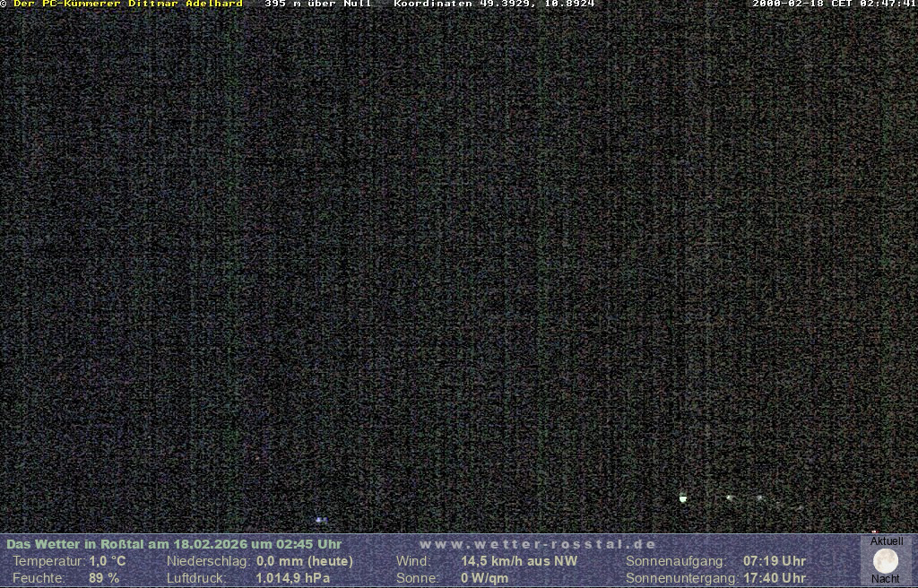The height and width of the screenshot is (588, 918).
Task: Select the temperature value 1,0 °C
Action: [x=108, y=561]
